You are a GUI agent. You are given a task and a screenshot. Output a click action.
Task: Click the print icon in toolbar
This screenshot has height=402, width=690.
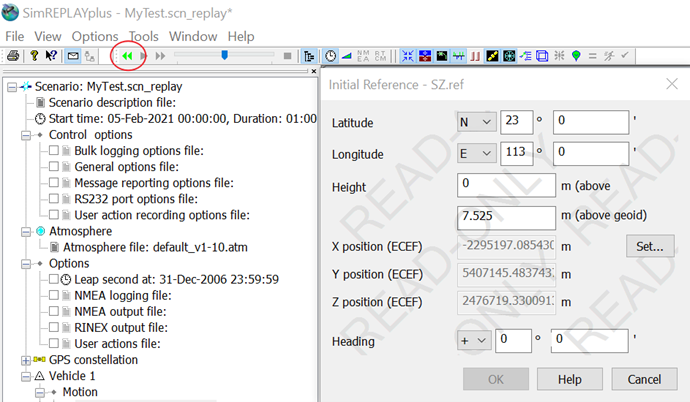(x=12, y=56)
